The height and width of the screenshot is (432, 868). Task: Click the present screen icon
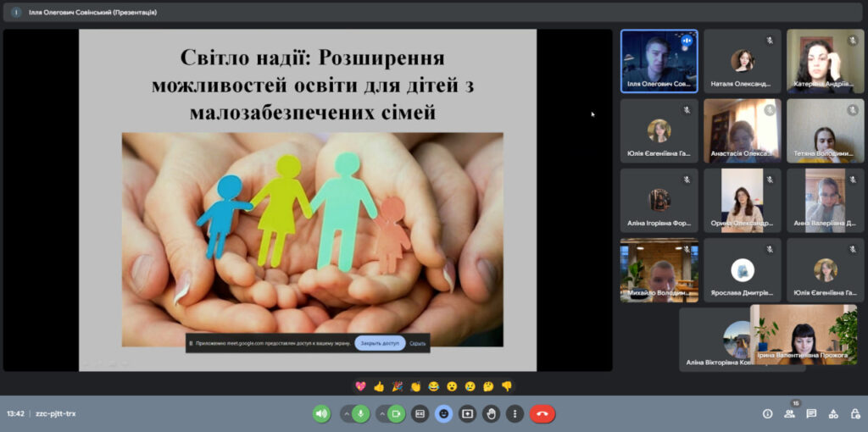tap(467, 414)
